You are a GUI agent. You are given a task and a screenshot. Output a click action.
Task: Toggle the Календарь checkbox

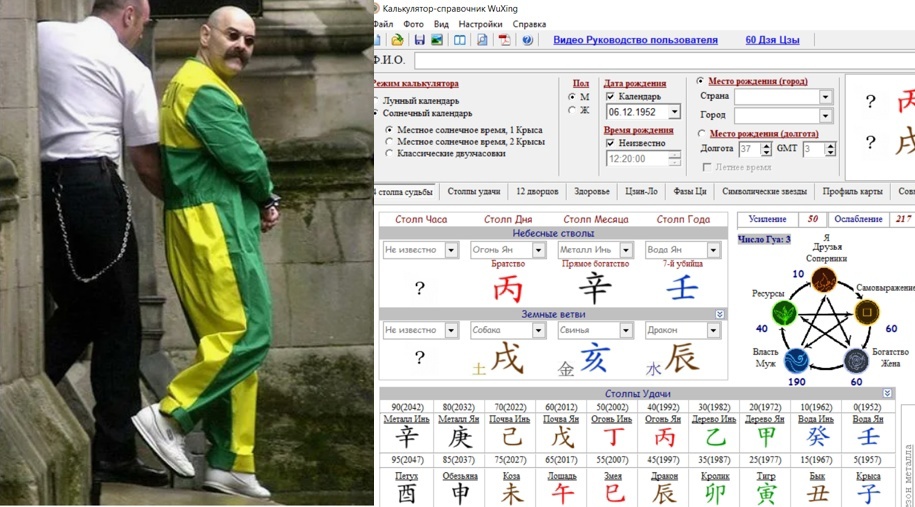(610, 96)
